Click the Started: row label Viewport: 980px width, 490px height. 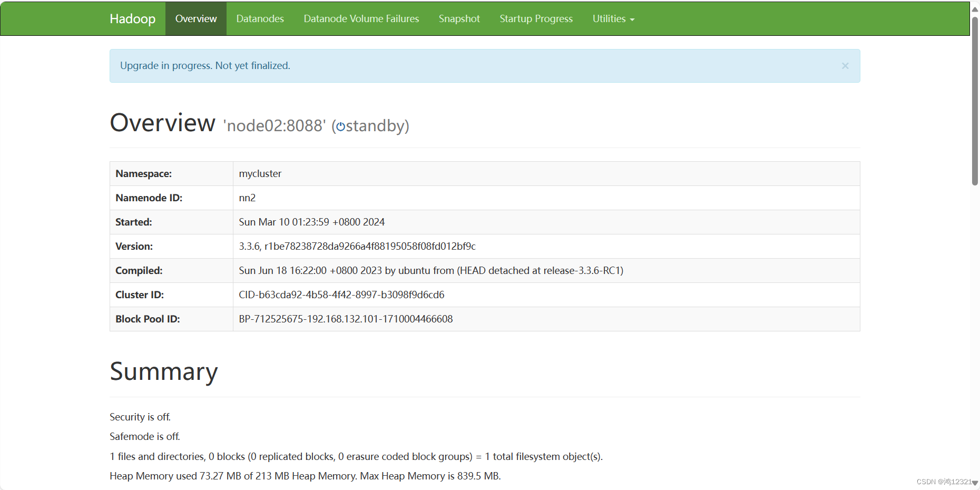134,222
